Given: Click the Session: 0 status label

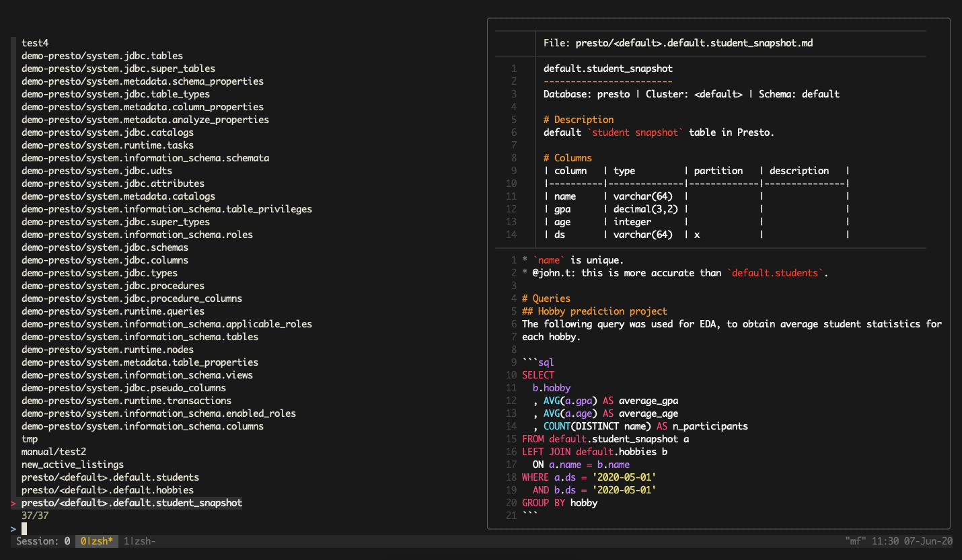Looking at the screenshot, I should pos(43,541).
